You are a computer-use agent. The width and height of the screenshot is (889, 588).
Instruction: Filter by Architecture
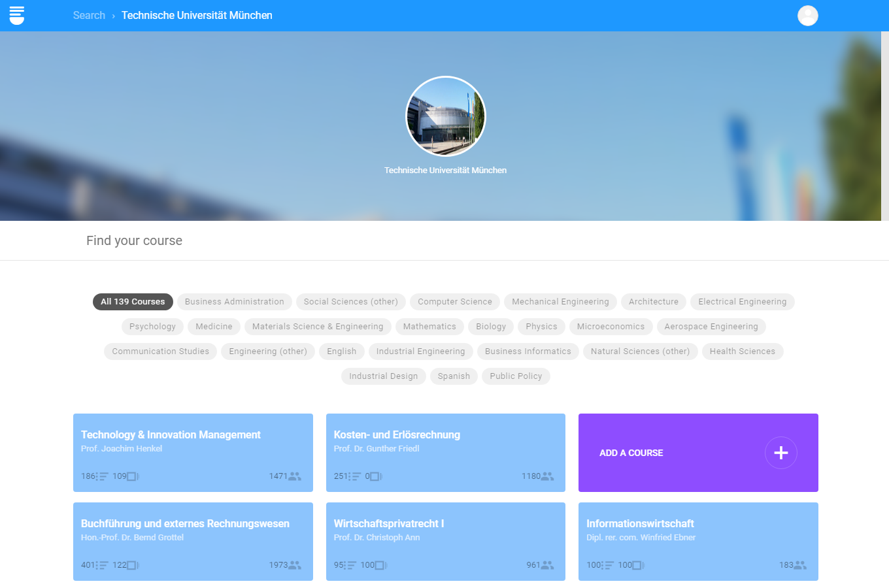[654, 302]
